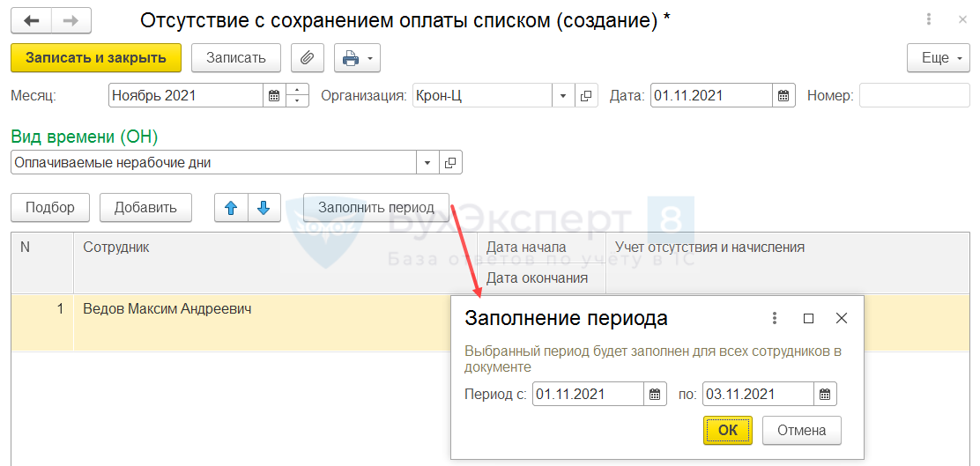Confirm period with OK button
Viewport: 980px width, 466px height.
pos(727,431)
